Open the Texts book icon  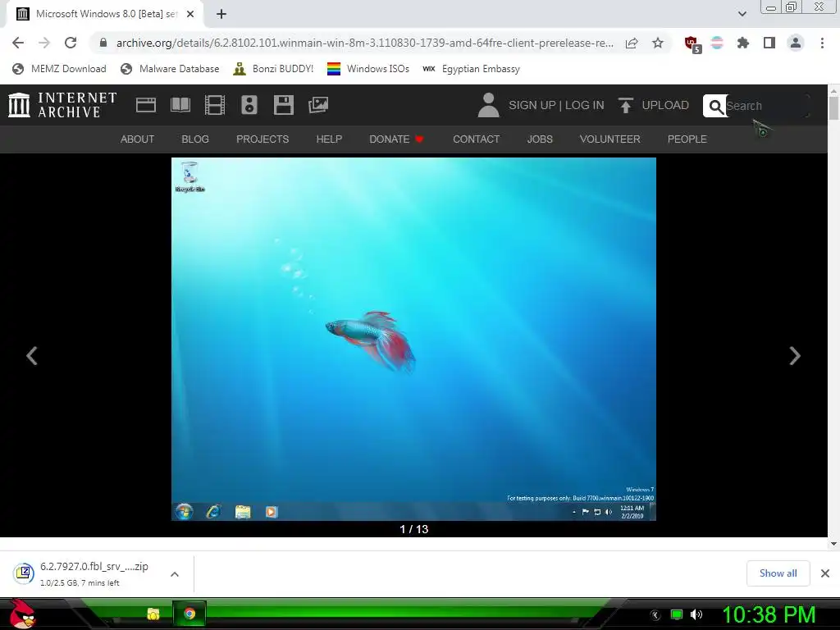pos(180,105)
